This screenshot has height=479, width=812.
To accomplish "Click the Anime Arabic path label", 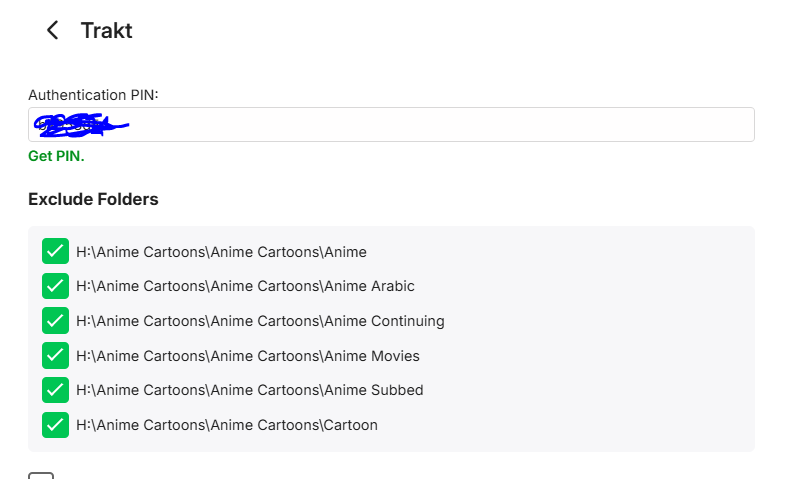I will [245, 286].
